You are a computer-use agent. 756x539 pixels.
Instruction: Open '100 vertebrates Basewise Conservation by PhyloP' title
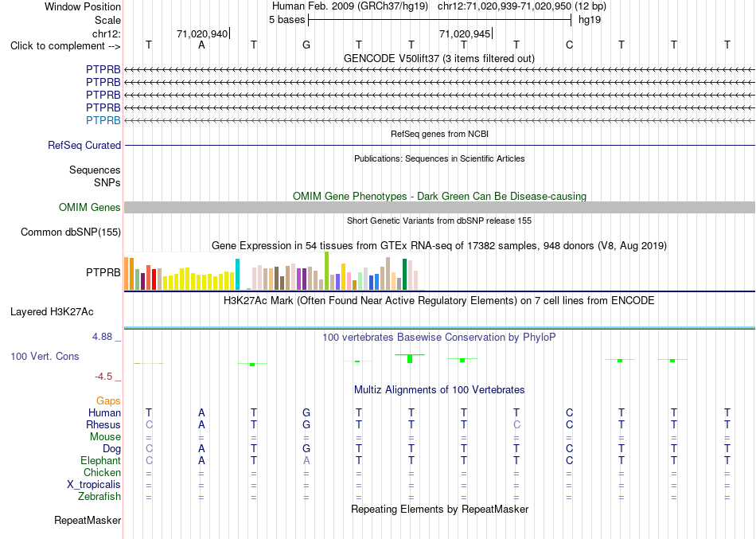(x=439, y=338)
